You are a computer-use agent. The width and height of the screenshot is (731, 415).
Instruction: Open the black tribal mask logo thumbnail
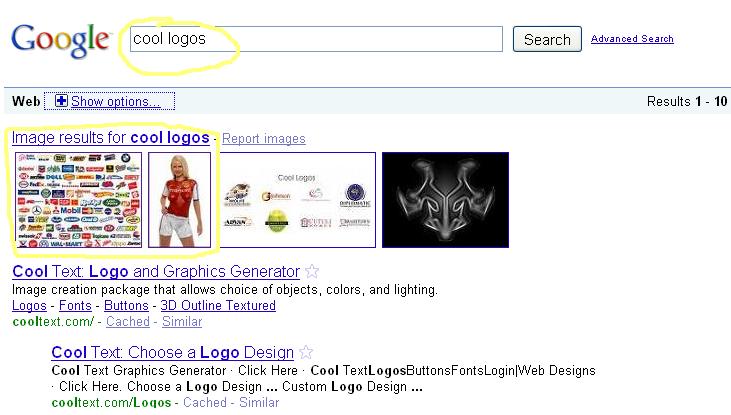click(445, 200)
